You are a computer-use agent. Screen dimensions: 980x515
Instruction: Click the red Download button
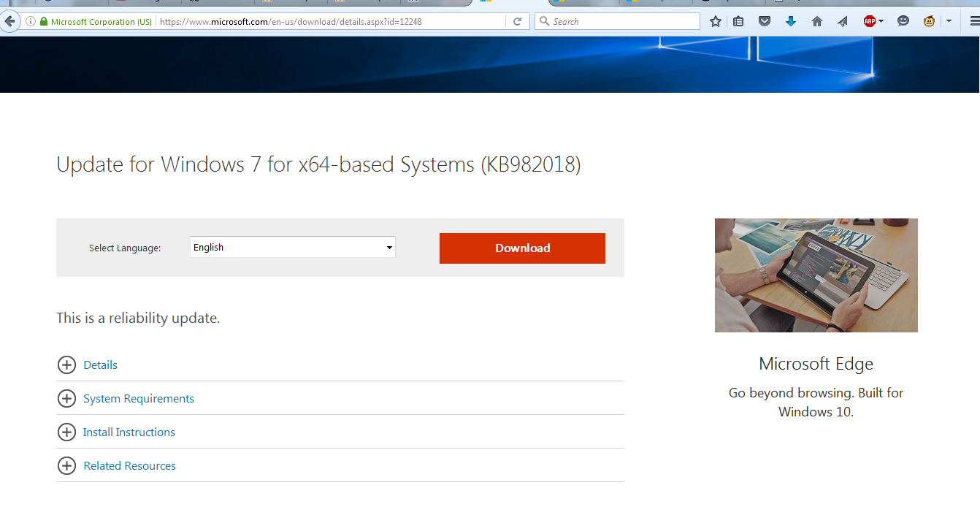pos(522,248)
